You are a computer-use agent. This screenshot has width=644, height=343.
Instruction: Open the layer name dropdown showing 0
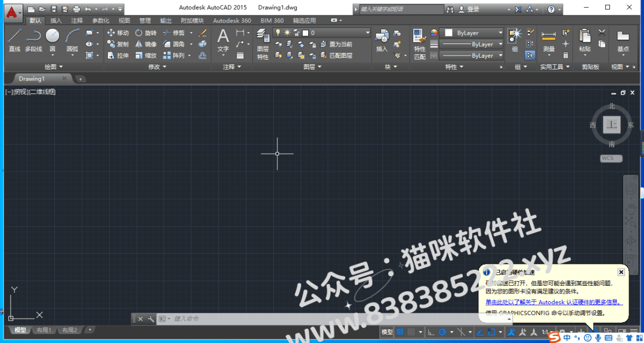click(x=321, y=33)
